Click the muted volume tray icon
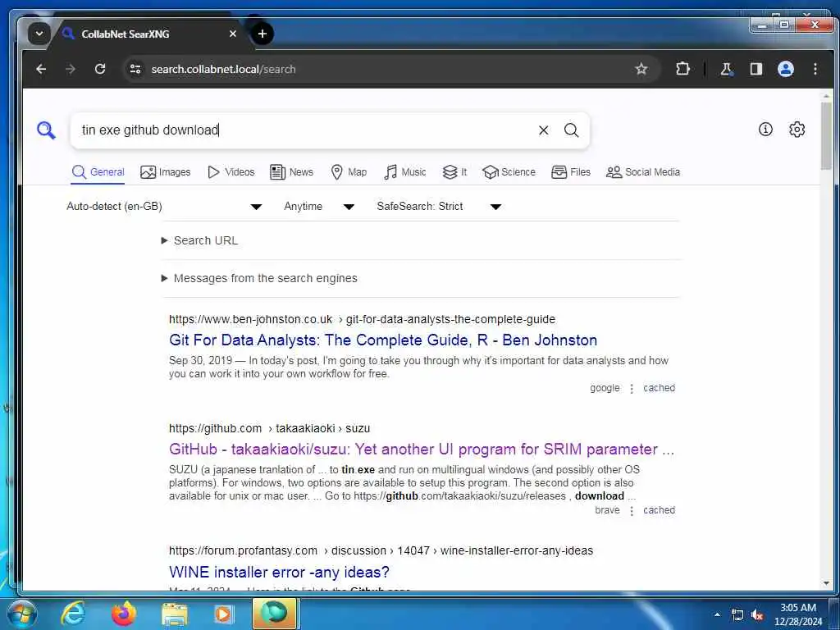 click(x=757, y=615)
